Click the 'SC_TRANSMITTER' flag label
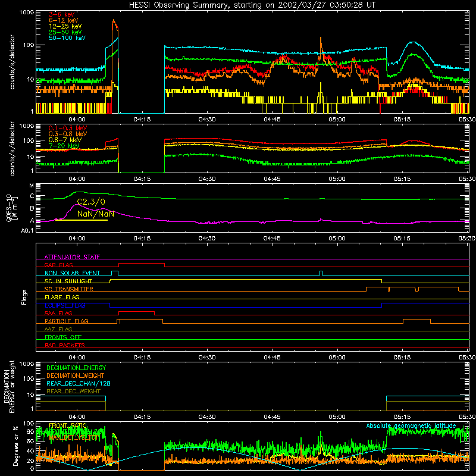Screen dimensions: 476x476 click(69, 289)
